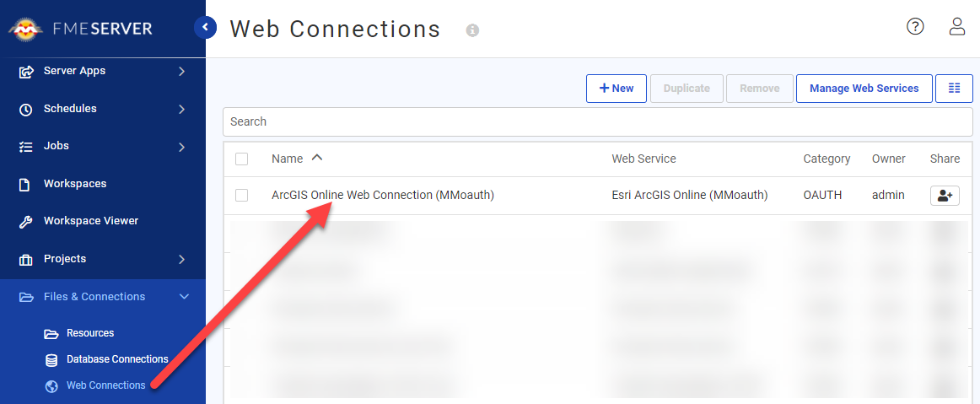This screenshot has width=980, height=404.
Task: Click the Database Connections cylinder icon
Action: click(x=52, y=360)
